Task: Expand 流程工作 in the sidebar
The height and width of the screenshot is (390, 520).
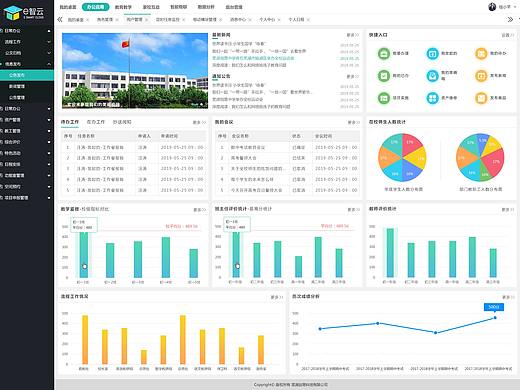Action: click(x=49, y=42)
